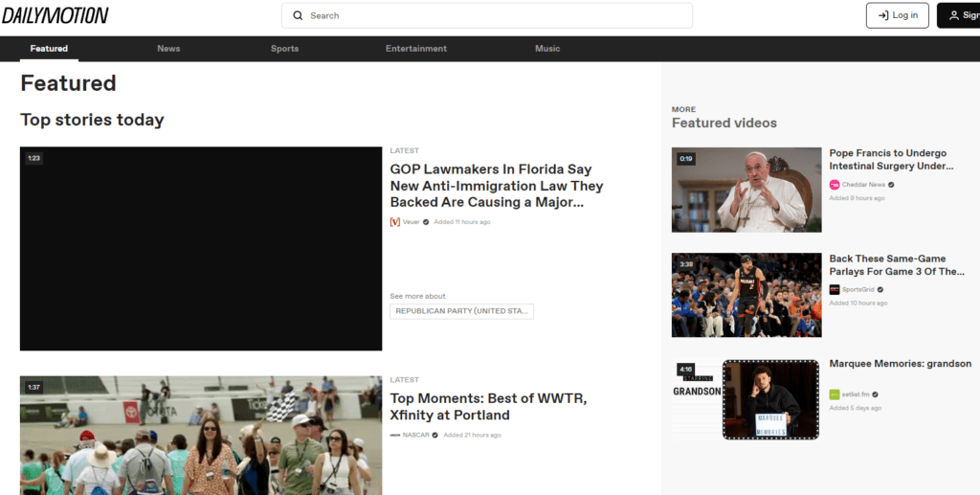Click the 'Added 21 hours ago' text
The width and height of the screenshot is (980, 495).
(x=473, y=435)
